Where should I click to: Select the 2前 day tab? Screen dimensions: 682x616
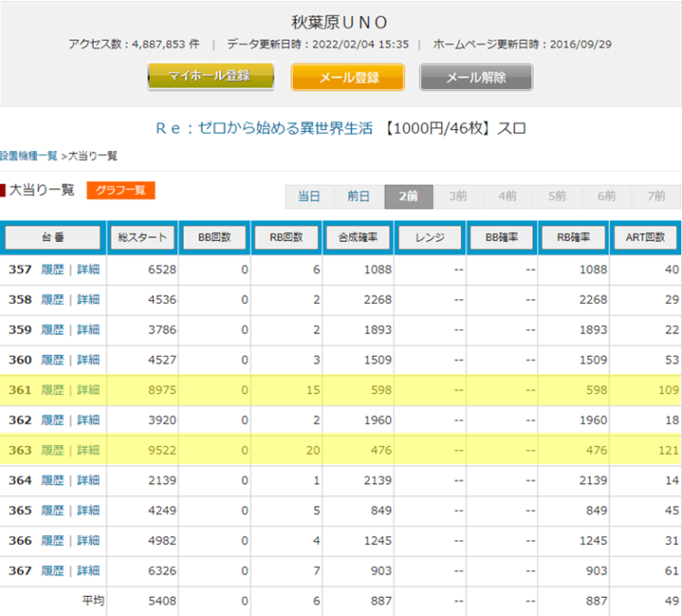coord(407,197)
